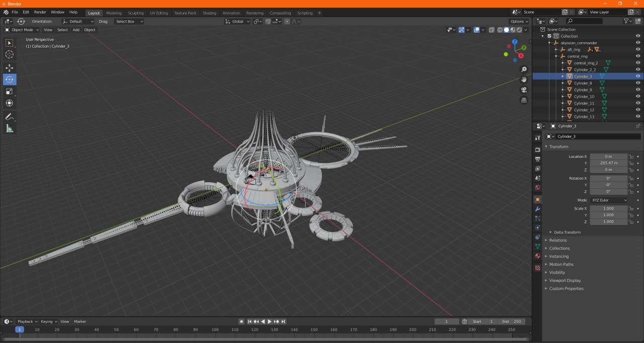Screen dimensions: 644x343
Task: Toggle snapping magnet in header
Action: point(268,22)
